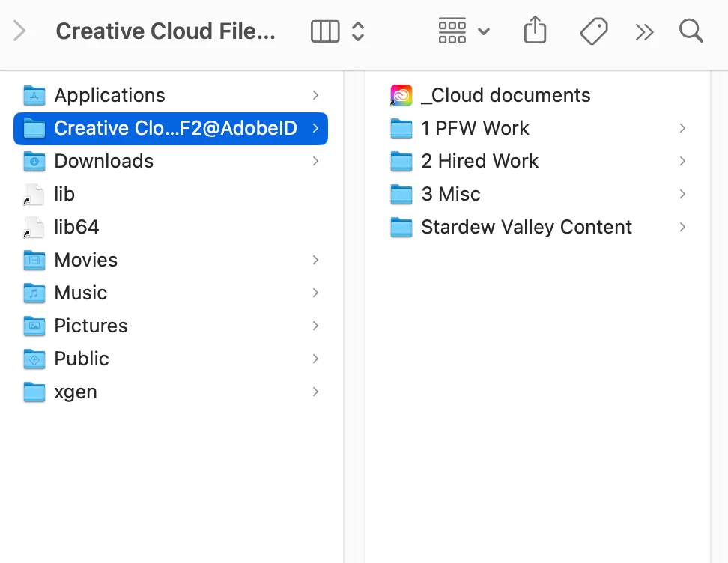Expand Music row chevron
The width and height of the screenshot is (728, 563).
click(316, 293)
